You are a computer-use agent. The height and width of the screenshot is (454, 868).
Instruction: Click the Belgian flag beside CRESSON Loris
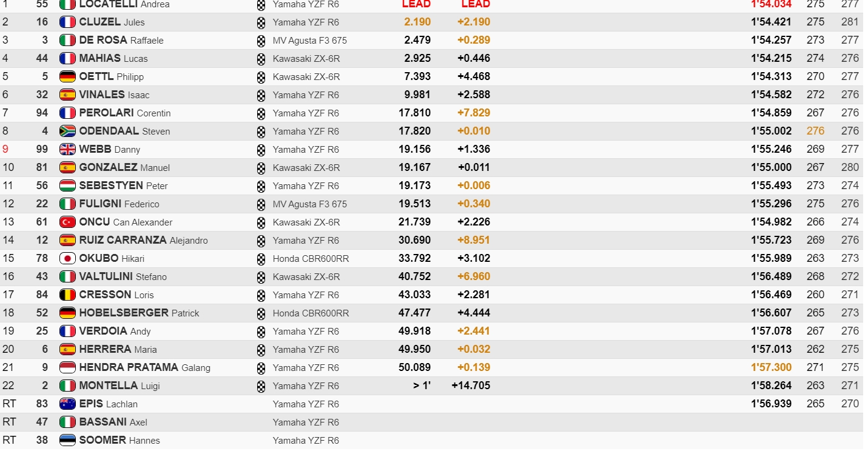(67, 295)
